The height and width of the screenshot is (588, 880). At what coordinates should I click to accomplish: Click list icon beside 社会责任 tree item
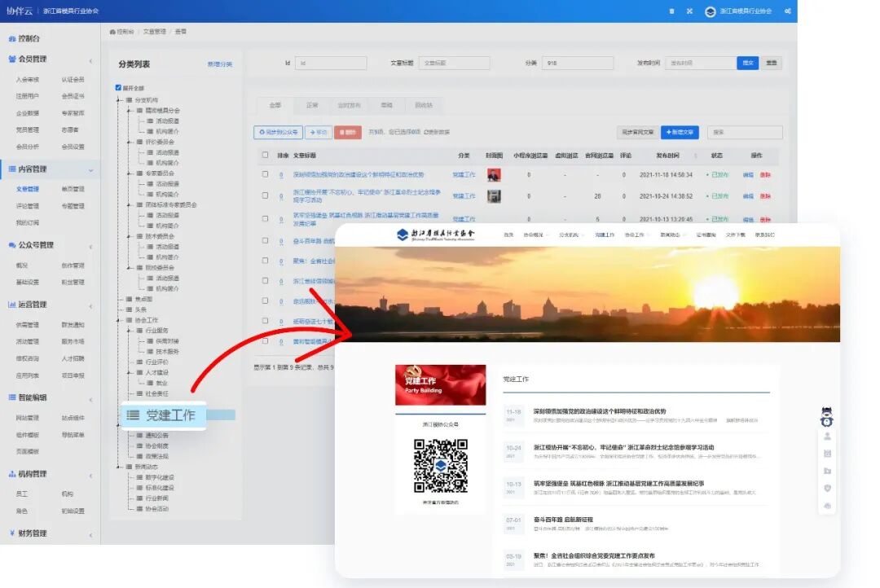pyautogui.click(x=140, y=394)
